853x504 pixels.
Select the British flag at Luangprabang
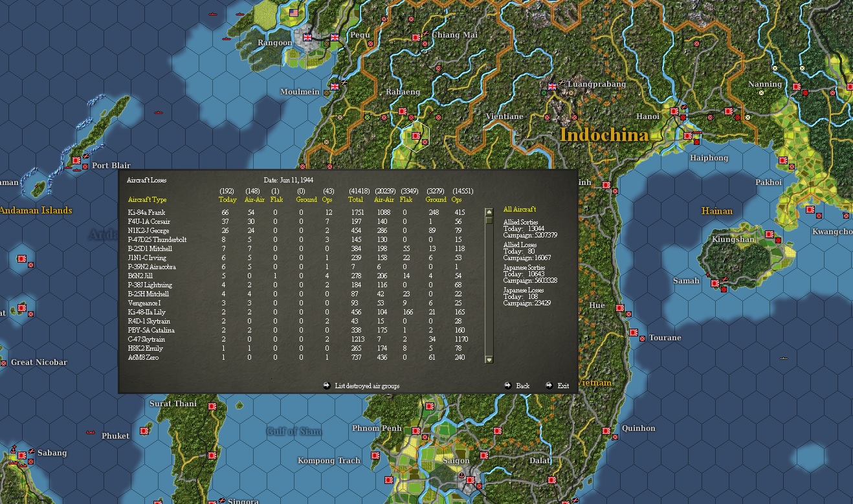552,86
